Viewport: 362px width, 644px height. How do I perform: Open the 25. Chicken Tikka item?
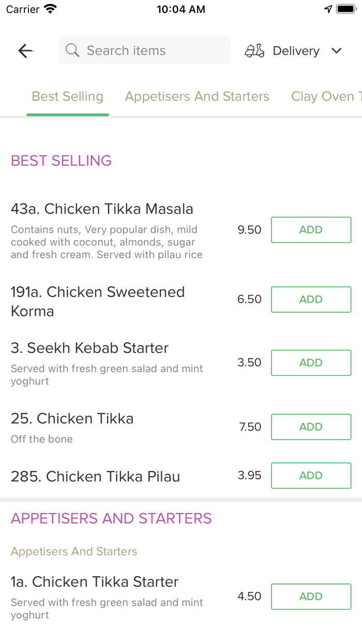click(x=72, y=418)
